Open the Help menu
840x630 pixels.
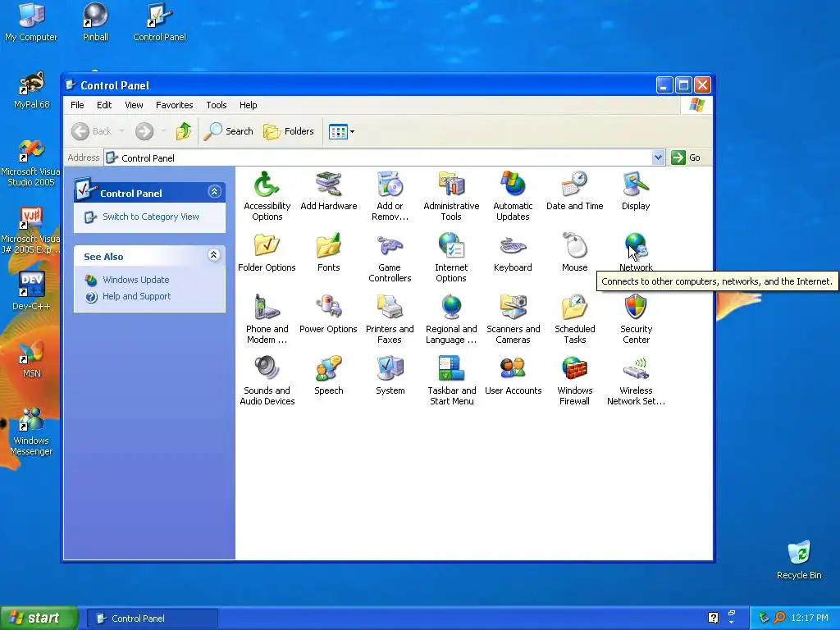pos(248,105)
